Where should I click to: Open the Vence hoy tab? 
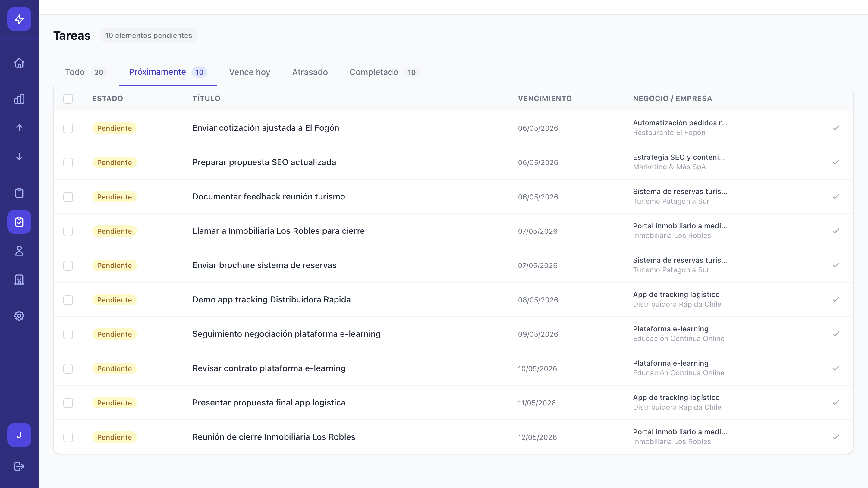point(249,72)
